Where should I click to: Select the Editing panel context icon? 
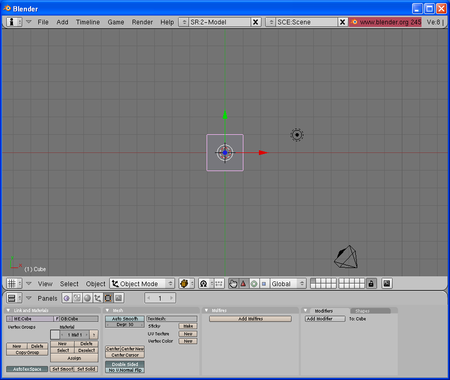pos(108,298)
